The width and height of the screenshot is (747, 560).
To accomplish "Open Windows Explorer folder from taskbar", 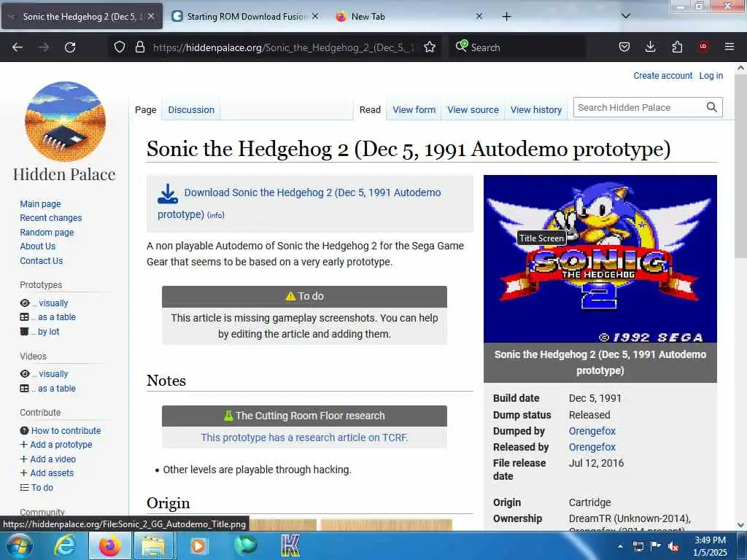I will point(153,545).
